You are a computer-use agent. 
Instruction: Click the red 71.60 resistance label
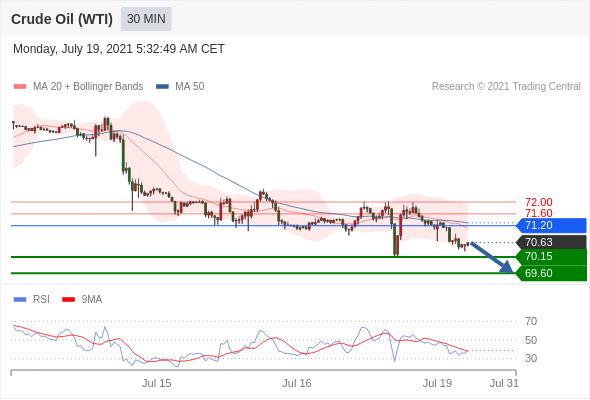[x=538, y=213]
